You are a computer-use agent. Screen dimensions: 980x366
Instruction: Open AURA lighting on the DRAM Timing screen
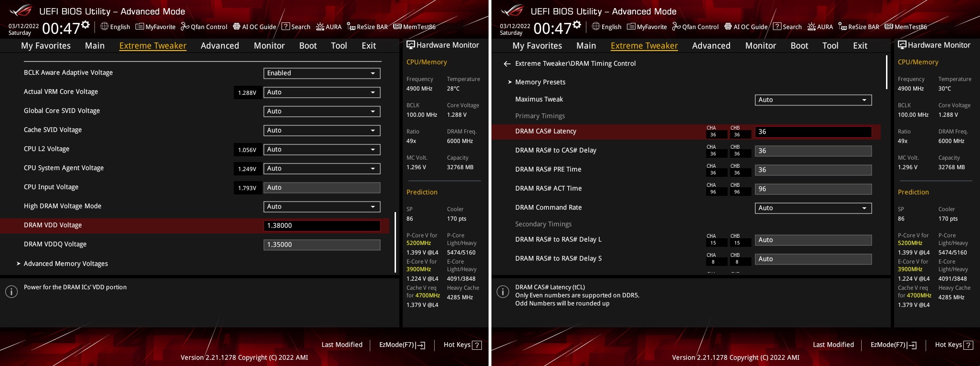[820, 27]
